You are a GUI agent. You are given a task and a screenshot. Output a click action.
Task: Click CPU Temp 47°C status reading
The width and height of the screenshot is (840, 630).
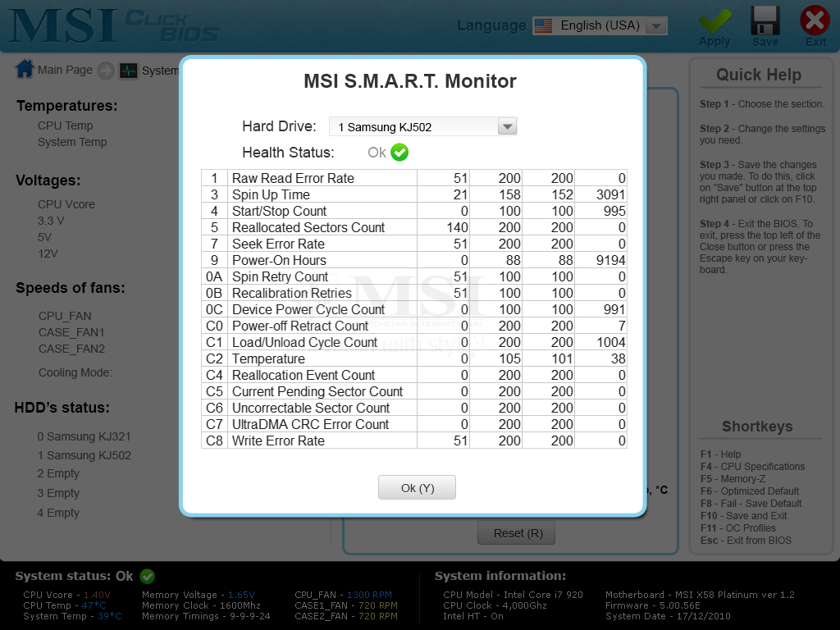65,605
